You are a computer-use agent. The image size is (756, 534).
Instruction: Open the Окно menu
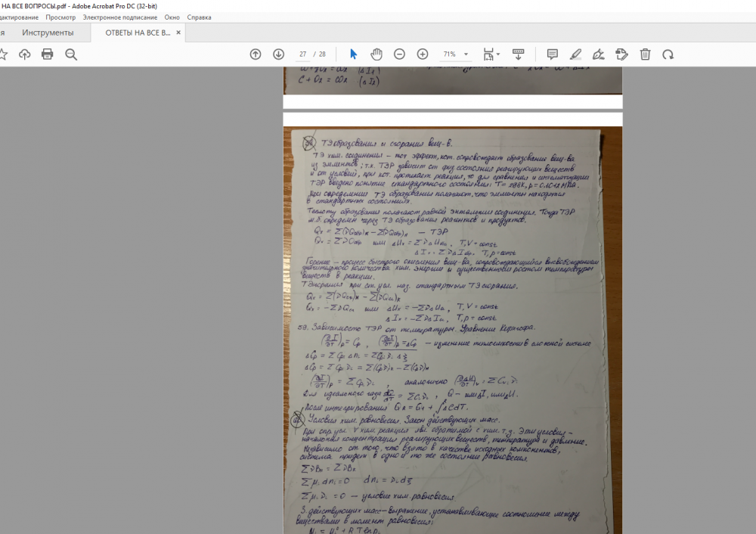click(x=172, y=17)
